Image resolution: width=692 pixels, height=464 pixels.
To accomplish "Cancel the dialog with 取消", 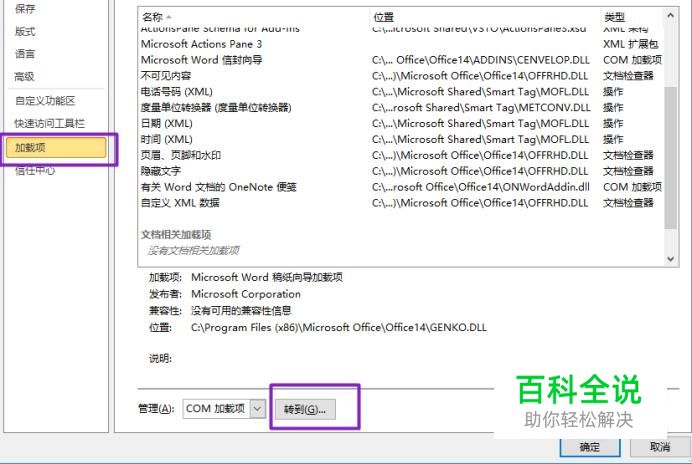I will (x=660, y=447).
